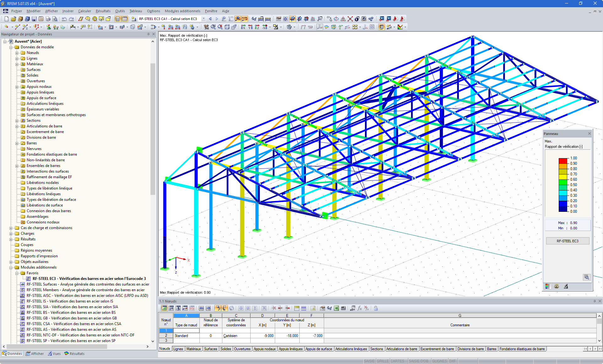603x364 pixels.
Task: Expand the Nœuds tree node
Action: [x=17, y=53]
